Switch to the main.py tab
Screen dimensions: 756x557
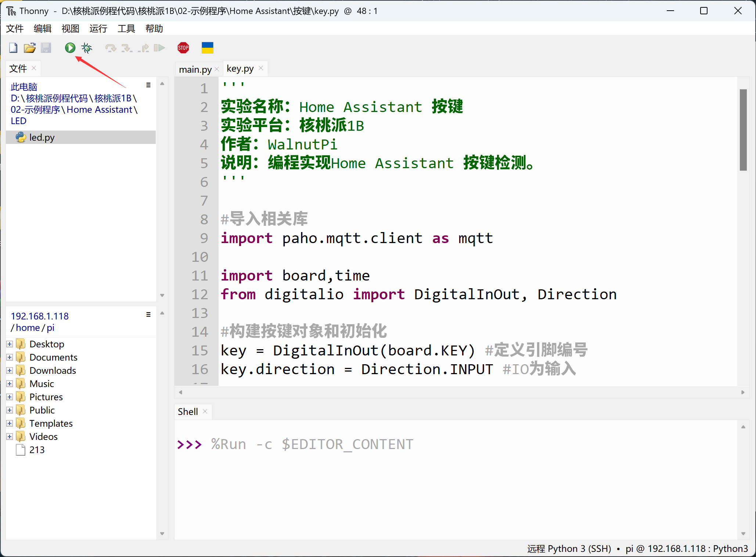(x=195, y=69)
